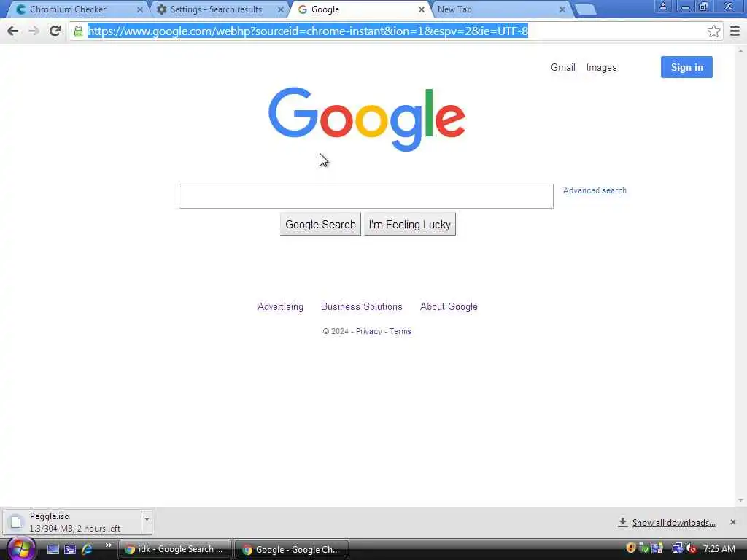Switch to Google - Google Chrome taskbar window
Image resolution: width=747 pixels, height=560 pixels.
[292, 550]
